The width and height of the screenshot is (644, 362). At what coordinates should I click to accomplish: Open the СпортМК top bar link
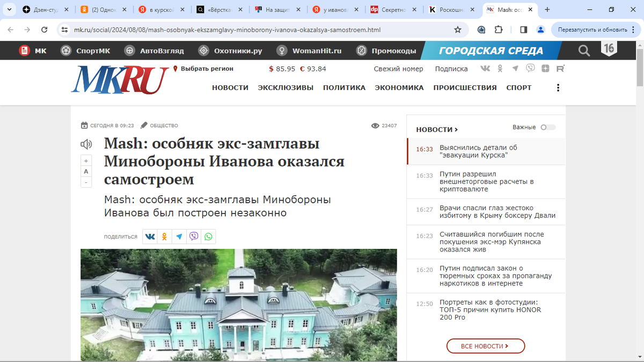tap(86, 51)
